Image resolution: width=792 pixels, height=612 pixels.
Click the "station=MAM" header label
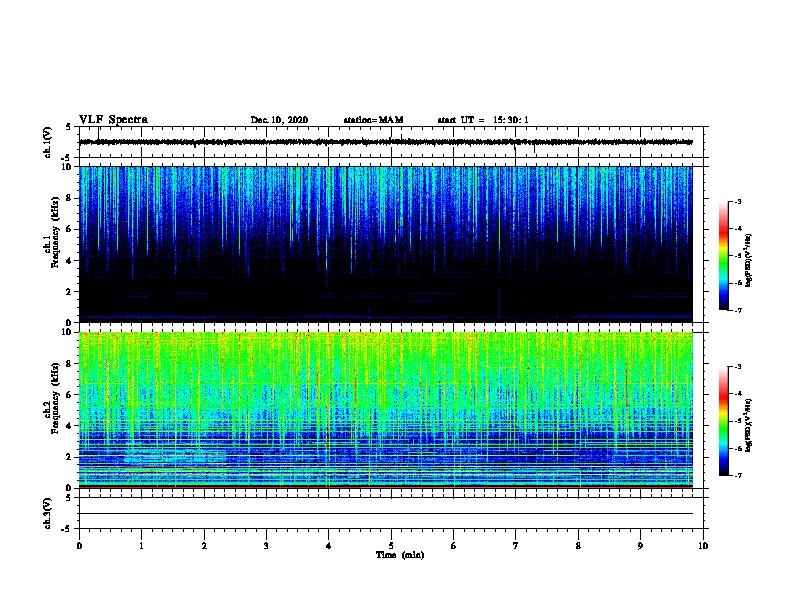(x=373, y=120)
